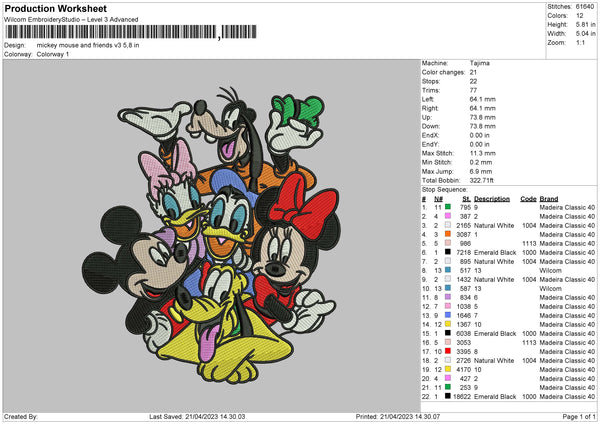Select stitch count '18622' in stop 22
600x424 pixels.
[x=462, y=397]
